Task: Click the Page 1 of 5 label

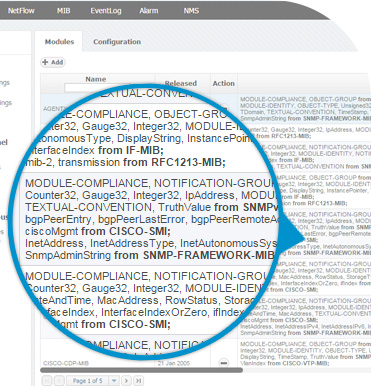Action: point(88,380)
